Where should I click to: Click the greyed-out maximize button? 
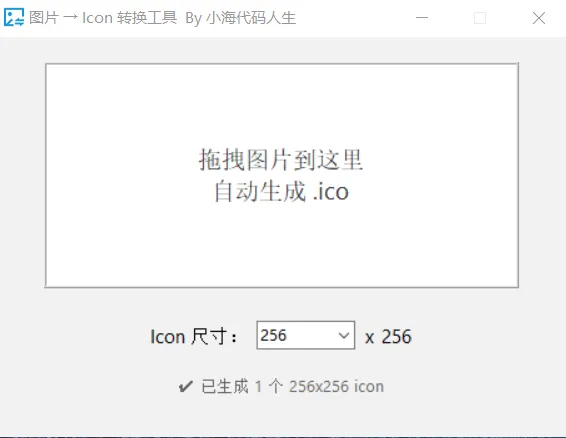tap(480, 18)
